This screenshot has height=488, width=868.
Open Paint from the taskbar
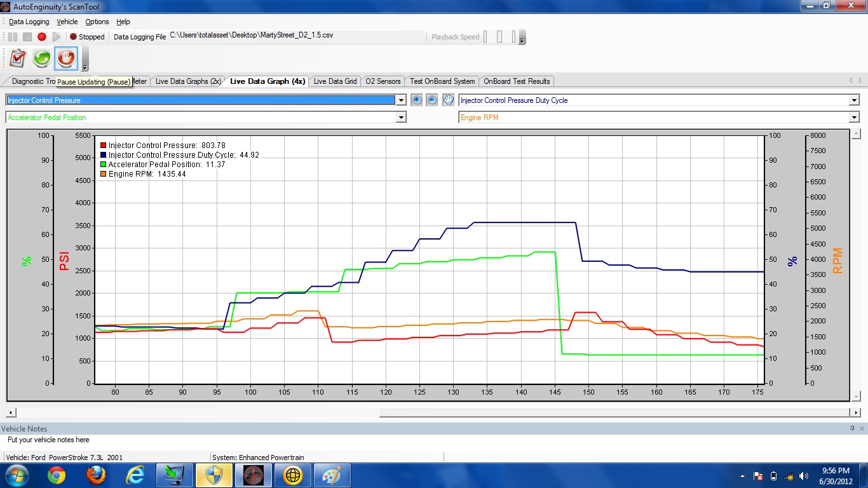point(332,475)
